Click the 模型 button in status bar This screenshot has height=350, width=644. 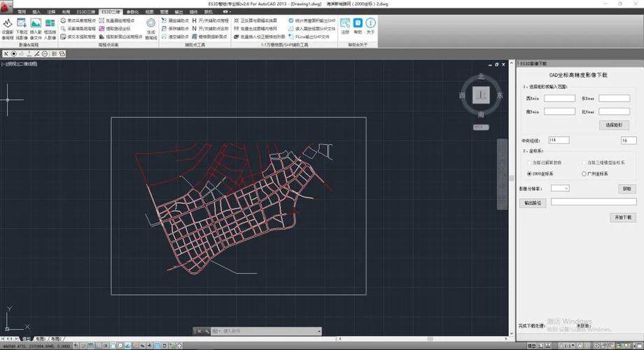tap(531, 346)
